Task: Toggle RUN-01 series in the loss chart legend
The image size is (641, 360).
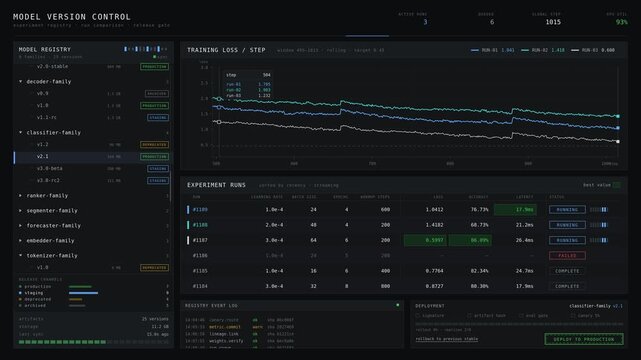Action: pyautogui.click(x=493, y=50)
